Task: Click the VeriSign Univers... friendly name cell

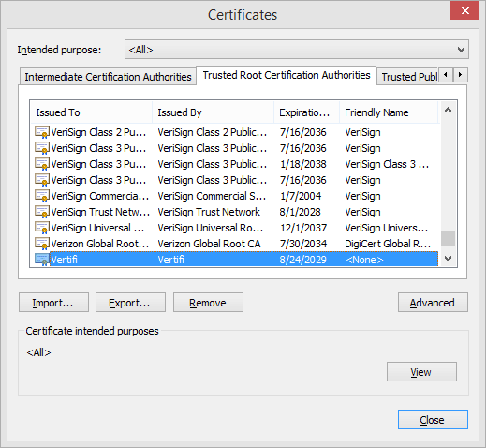Action: 387,228
